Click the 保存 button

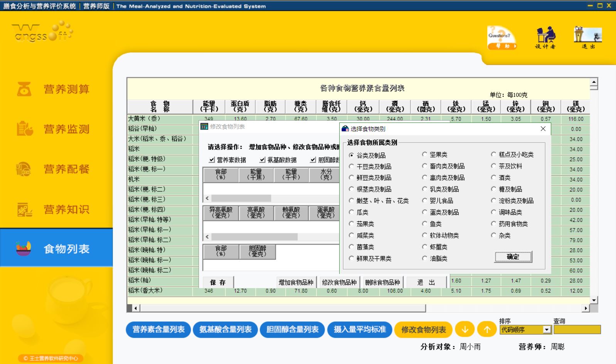(x=218, y=282)
